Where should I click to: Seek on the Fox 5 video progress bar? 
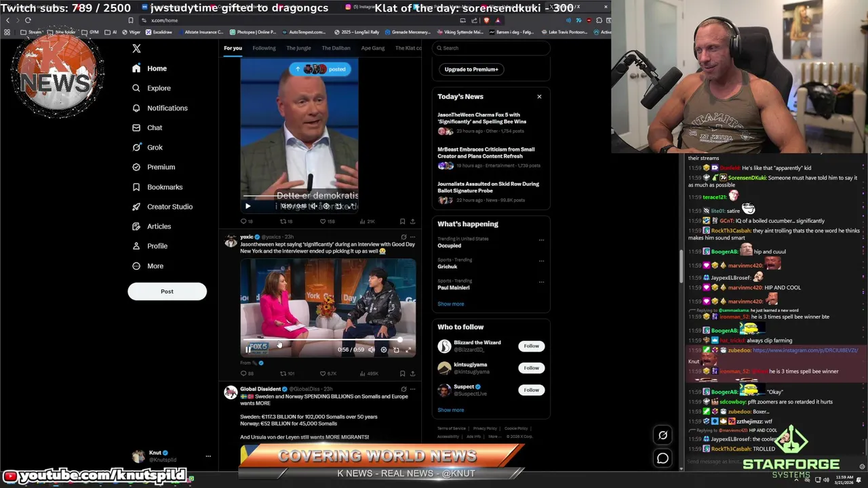coord(328,340)
